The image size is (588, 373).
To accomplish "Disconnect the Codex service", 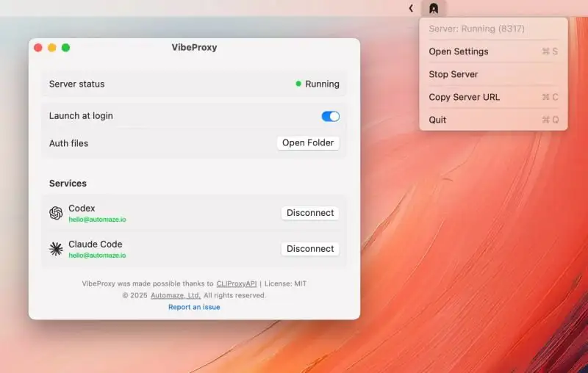I will coord(309,213).
